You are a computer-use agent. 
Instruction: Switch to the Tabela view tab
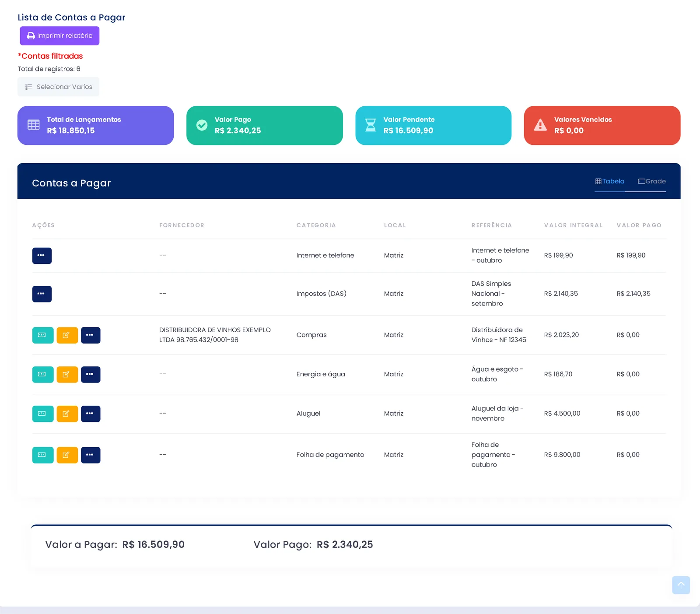(x=609, y=181)
